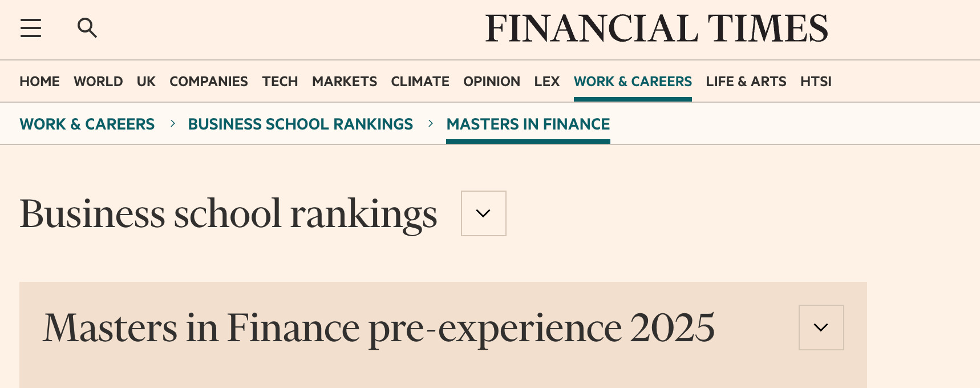The width and height of the screenshot is (980, 388).
Task: Open the breadcrumb chevron after Work & Careers
Action: [172, 124]
